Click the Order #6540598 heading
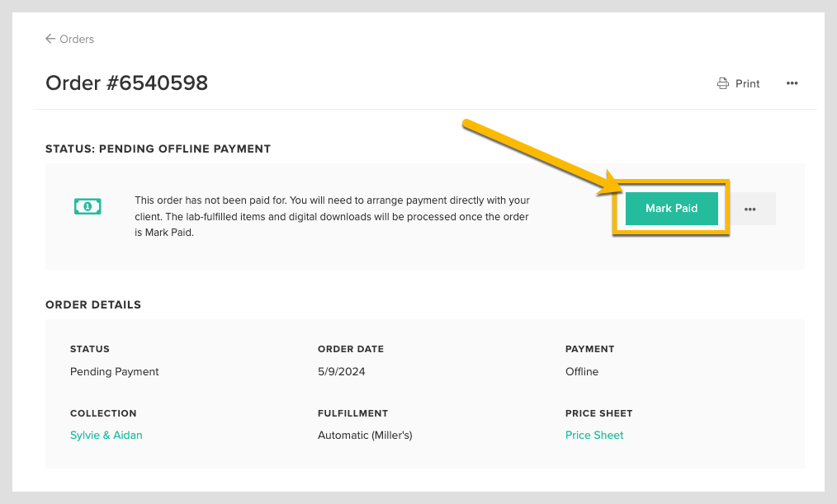This screenshot has width=837, height=504. click(x=126, y=82)
